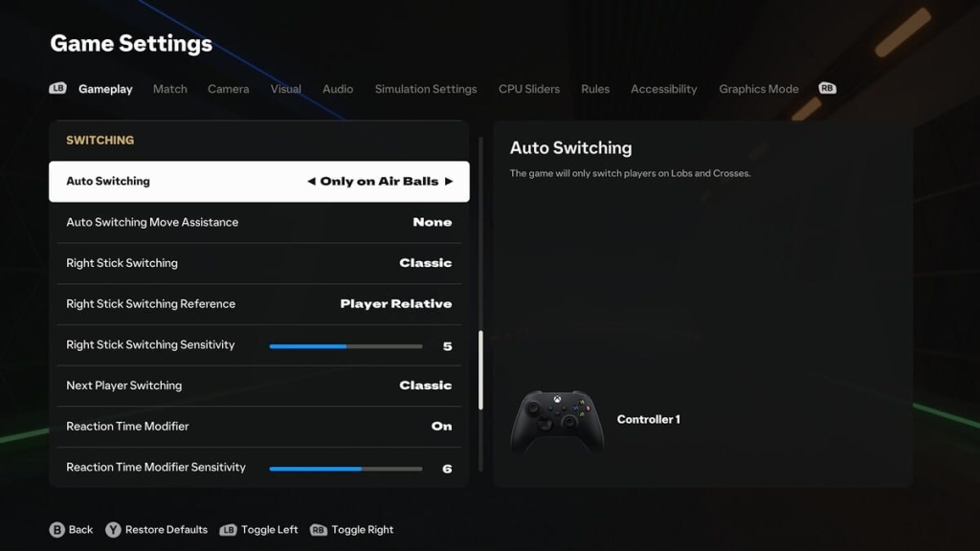Adjust Right Stick Switching Sensitivity slider
Screen dimensions: 980x551
pos(345,346)
